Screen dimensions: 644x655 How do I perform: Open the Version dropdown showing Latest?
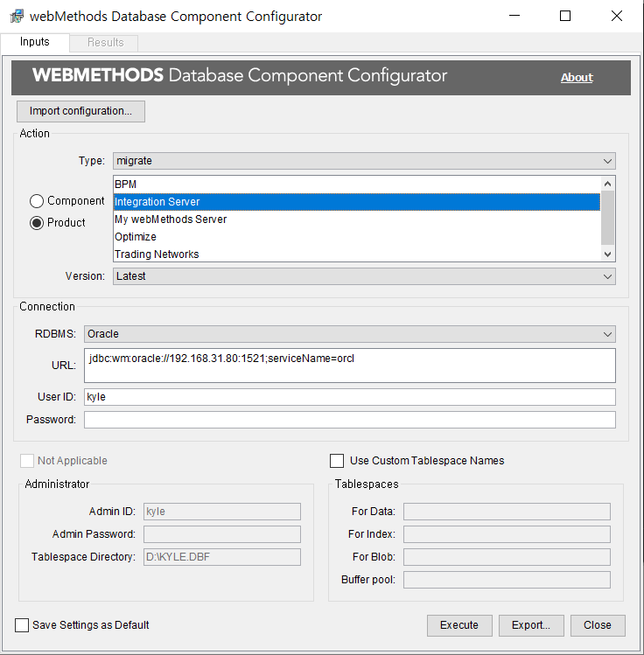[364, 276]
